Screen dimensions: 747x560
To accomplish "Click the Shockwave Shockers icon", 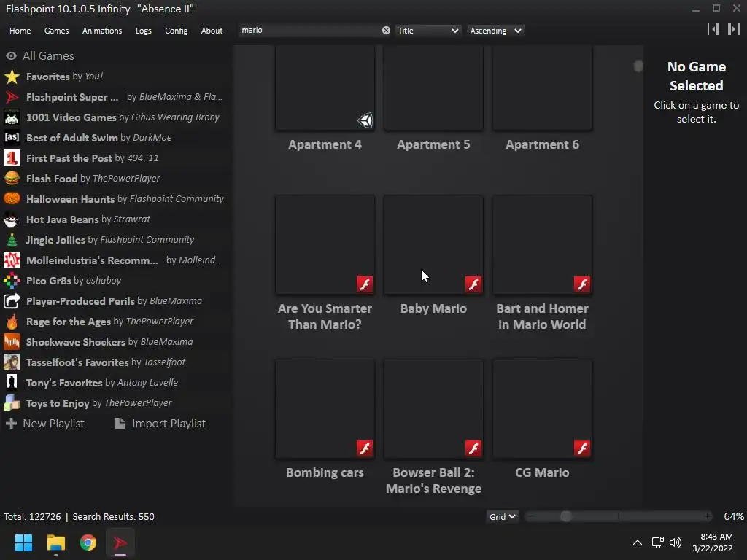I will pyautogui.click(x=12, y=342).
